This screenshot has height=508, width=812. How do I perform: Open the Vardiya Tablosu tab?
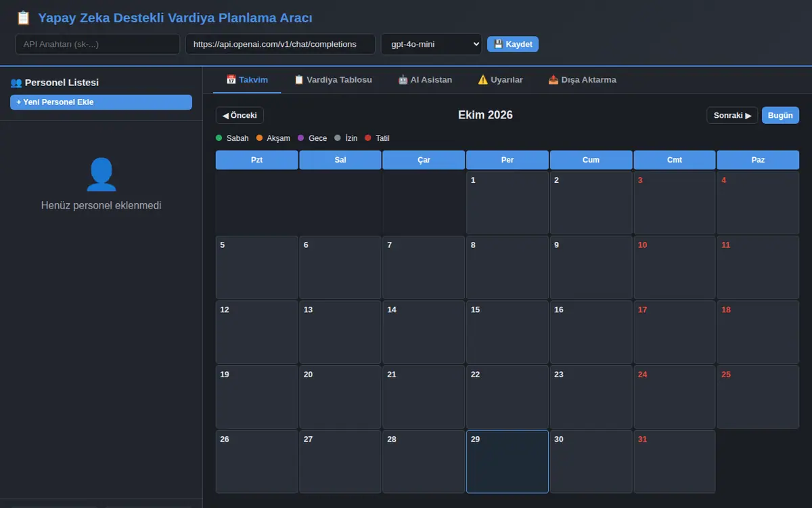point(333,80)
